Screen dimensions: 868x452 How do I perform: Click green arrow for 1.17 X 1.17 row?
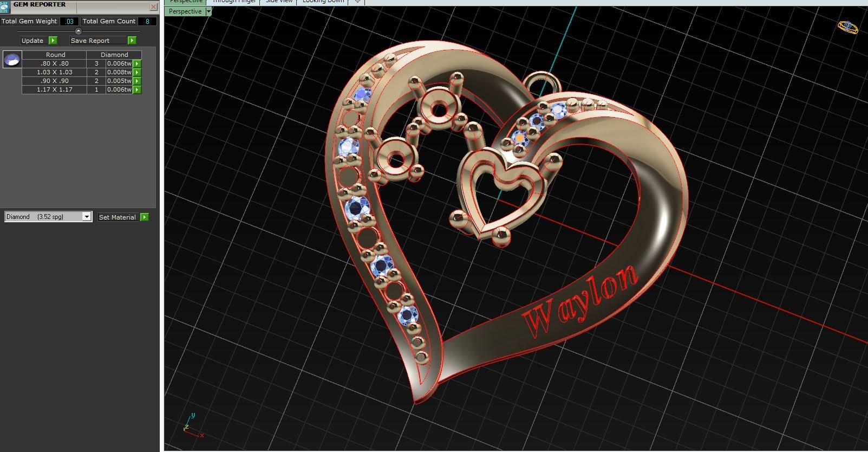click(x=137, y=89)
